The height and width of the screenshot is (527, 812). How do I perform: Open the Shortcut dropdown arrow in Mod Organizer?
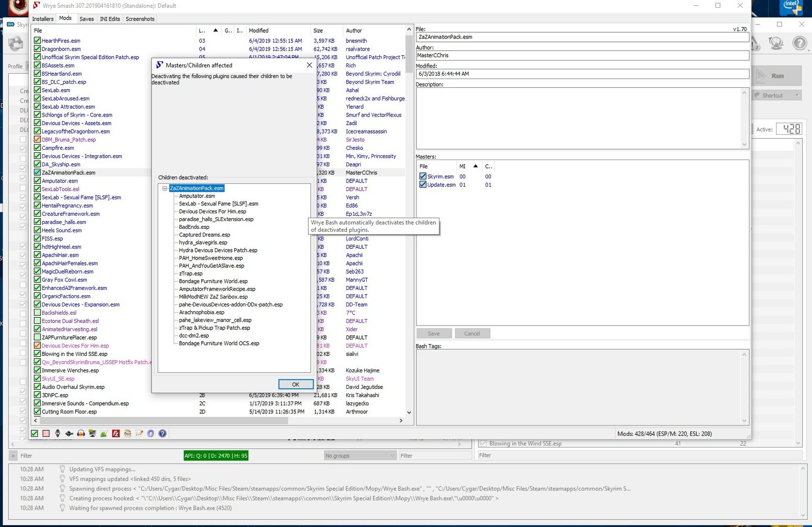[797, 95]
